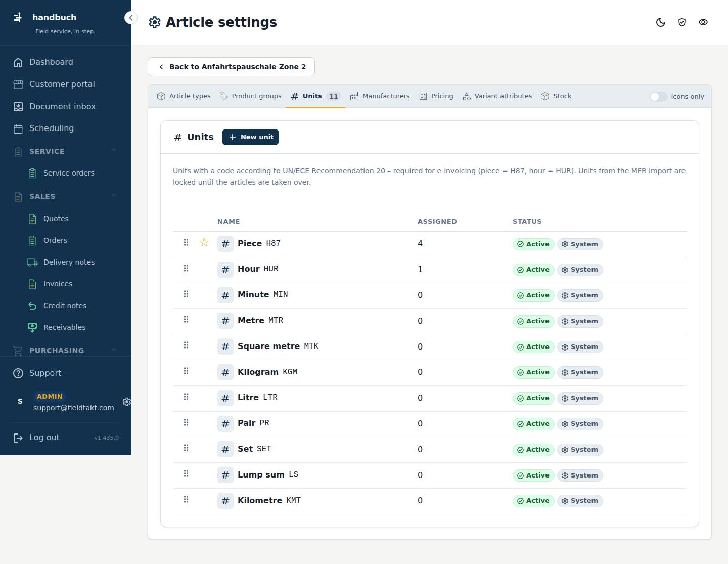The height and width of the screenshot is (564, 728).
Task: Click the hash icon of Lump sum row
Action: point(225,475)
